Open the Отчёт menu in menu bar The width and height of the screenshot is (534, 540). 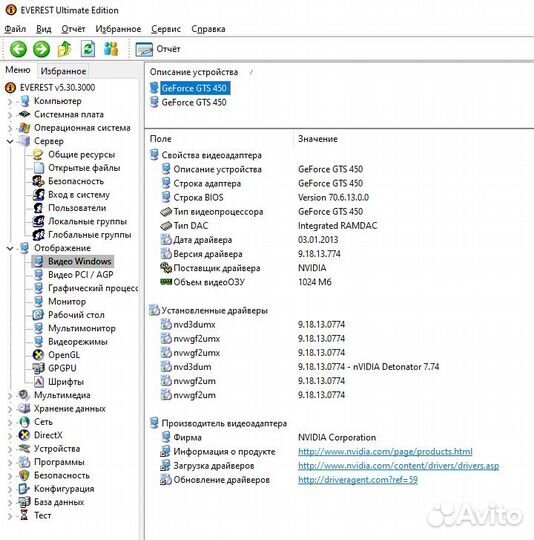click(73, 29)
